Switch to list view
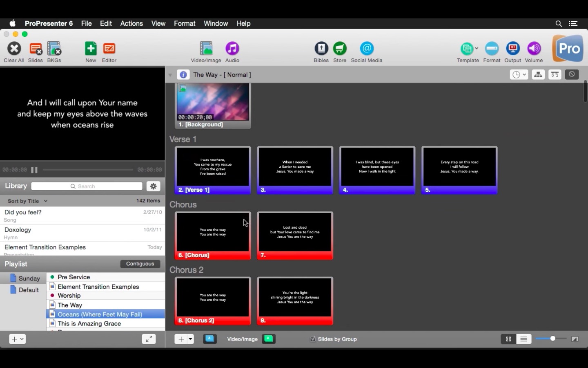Screen dimensions: 588x368 point(524,339)
